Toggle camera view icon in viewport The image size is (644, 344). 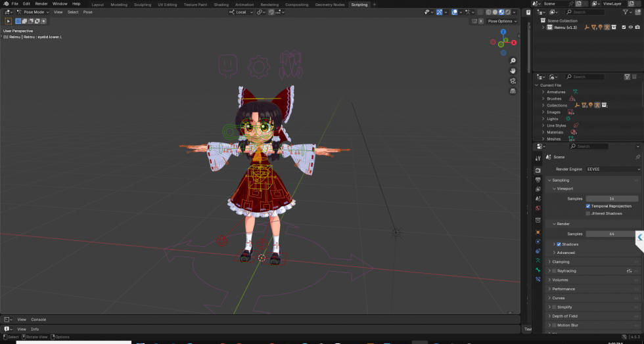(513, 81)
